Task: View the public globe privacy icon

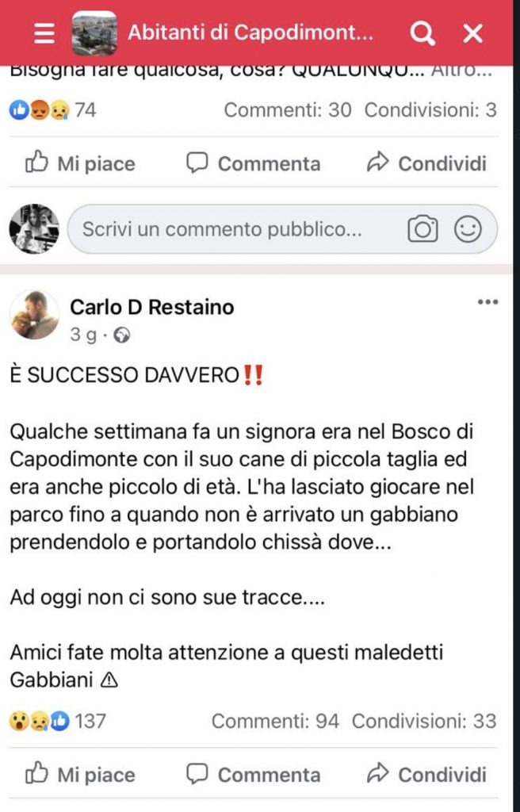Action: click(x=122, y=335)
